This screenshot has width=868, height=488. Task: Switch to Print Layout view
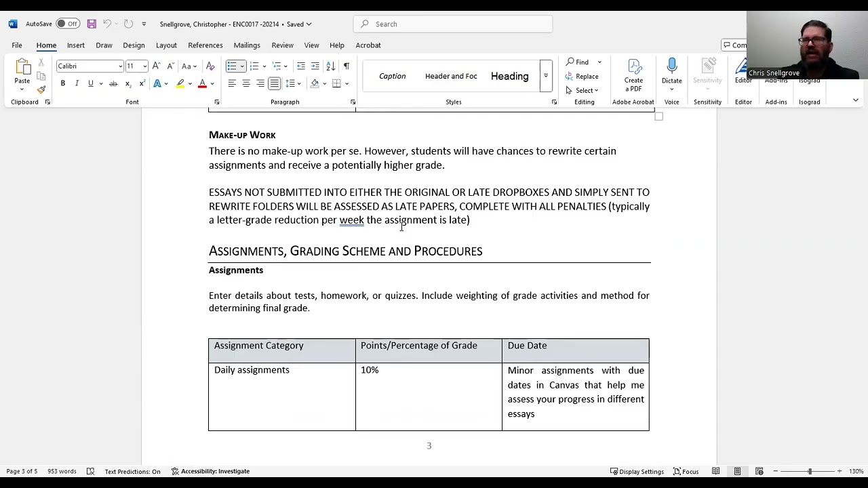point(737,471)
